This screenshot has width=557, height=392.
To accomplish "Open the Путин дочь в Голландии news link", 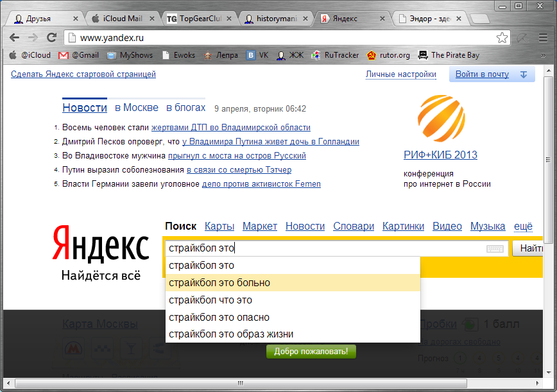I will pos(271,142).
